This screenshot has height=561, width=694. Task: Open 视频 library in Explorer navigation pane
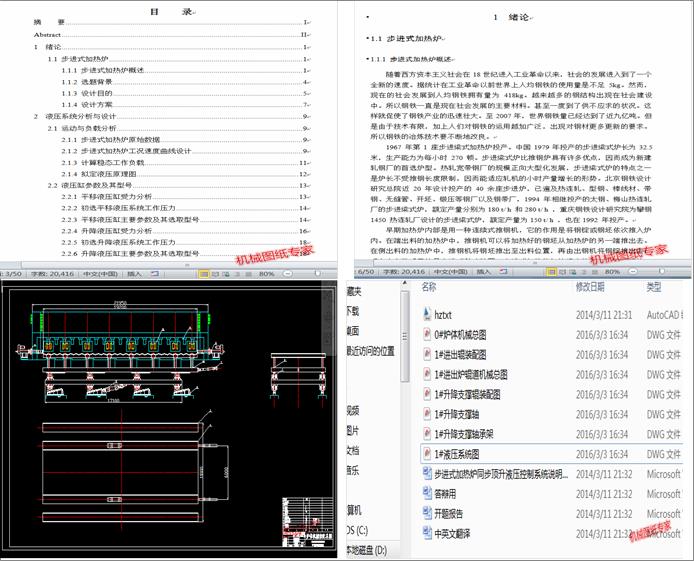tap(353, 411)
